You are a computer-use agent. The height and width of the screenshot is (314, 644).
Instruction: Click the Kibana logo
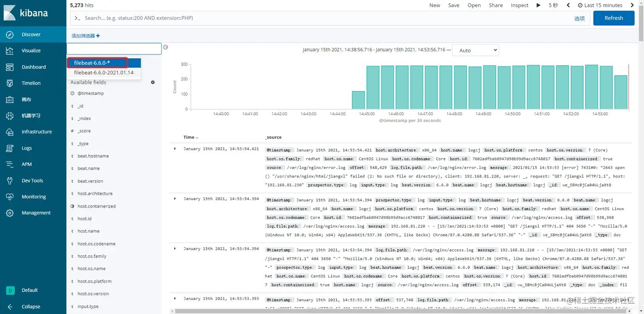tap(26, 13)
